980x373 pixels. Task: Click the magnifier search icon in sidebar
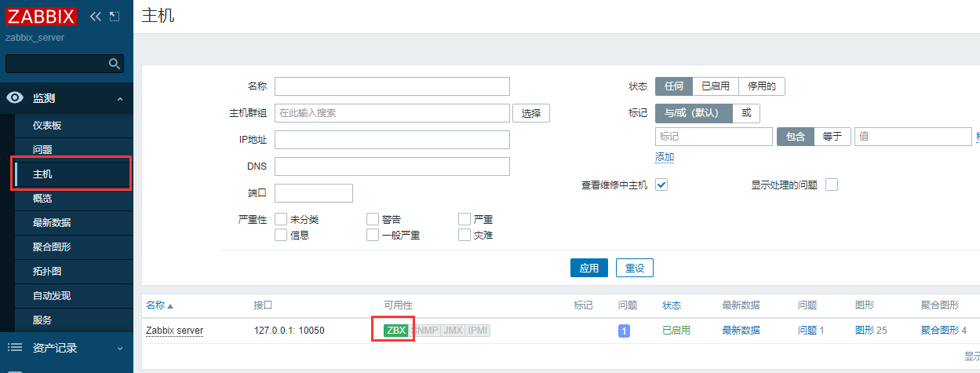coord(115,64)
